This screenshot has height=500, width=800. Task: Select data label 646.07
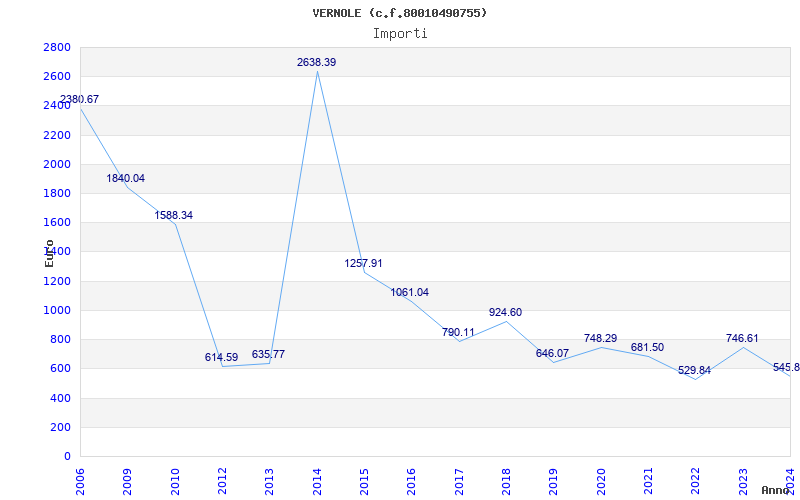552,353
